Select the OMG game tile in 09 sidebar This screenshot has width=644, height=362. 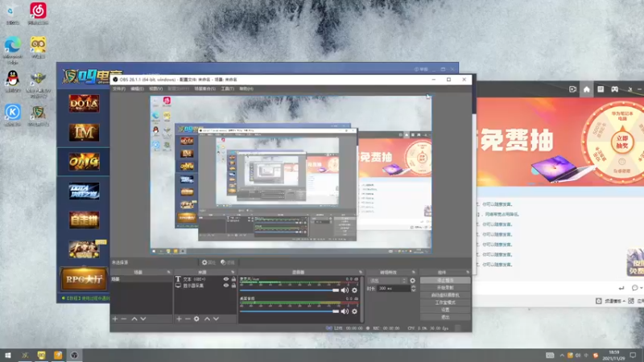click(84, 162)
